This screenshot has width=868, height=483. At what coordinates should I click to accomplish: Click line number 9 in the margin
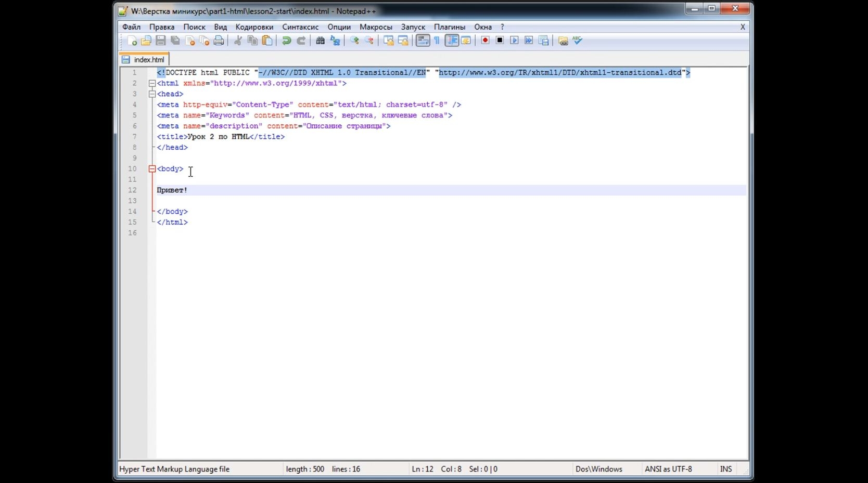pos(134,158)
